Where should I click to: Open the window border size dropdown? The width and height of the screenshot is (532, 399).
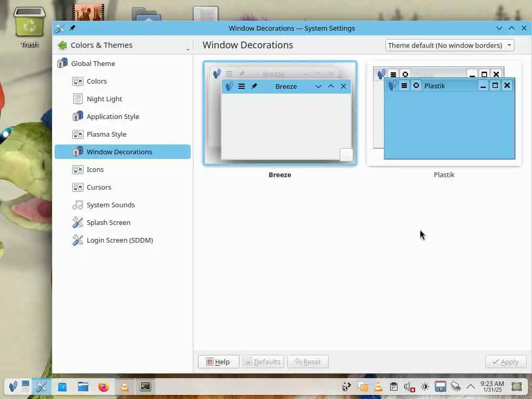(449, 45)
